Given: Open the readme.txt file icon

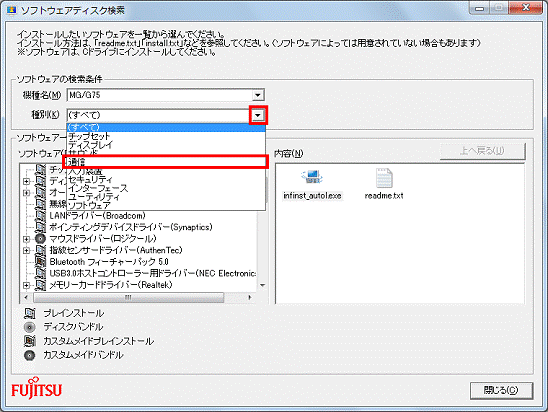Looking at the screenshot, I should [x=384, y=178].
